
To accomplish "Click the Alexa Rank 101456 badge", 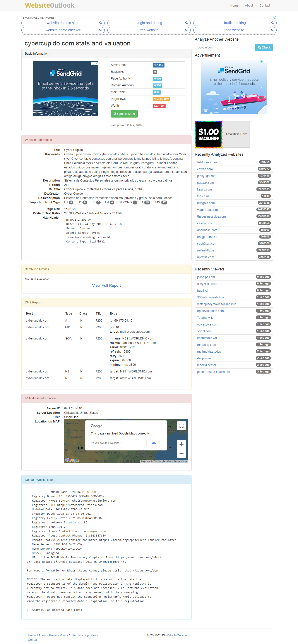I will 158,65.
